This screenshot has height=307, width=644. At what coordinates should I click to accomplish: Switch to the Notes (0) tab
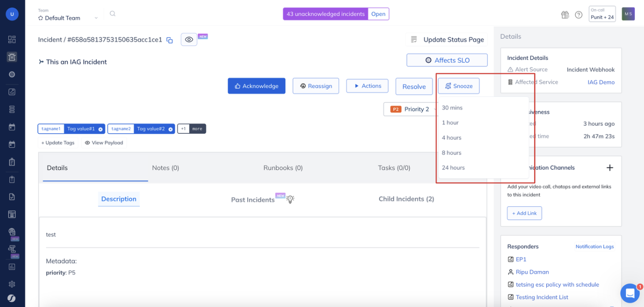pyautogui.click(x=165, y=168)
